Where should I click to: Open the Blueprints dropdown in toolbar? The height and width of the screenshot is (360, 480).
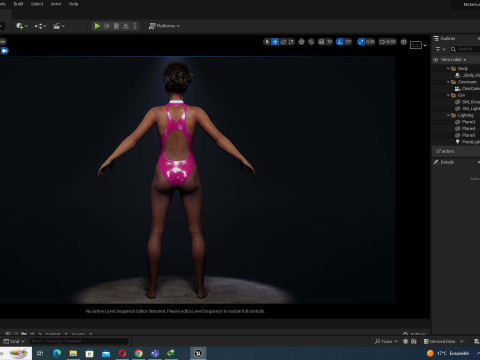point(40,26)
